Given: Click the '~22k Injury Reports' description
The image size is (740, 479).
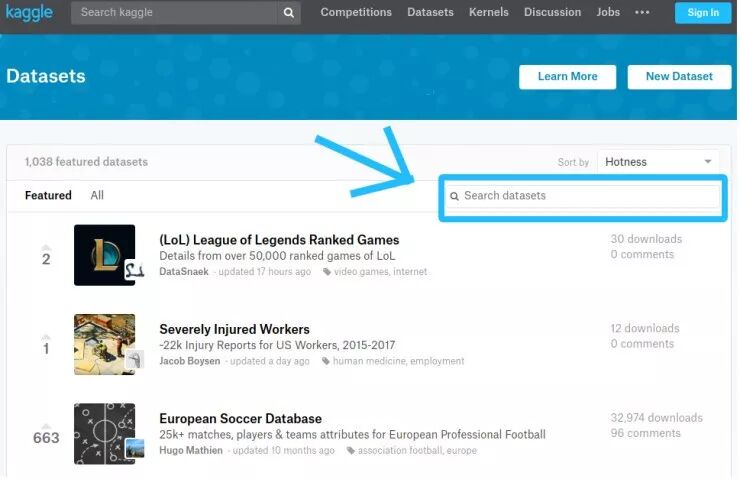Looking at the screenshot, I should point(277,345).
